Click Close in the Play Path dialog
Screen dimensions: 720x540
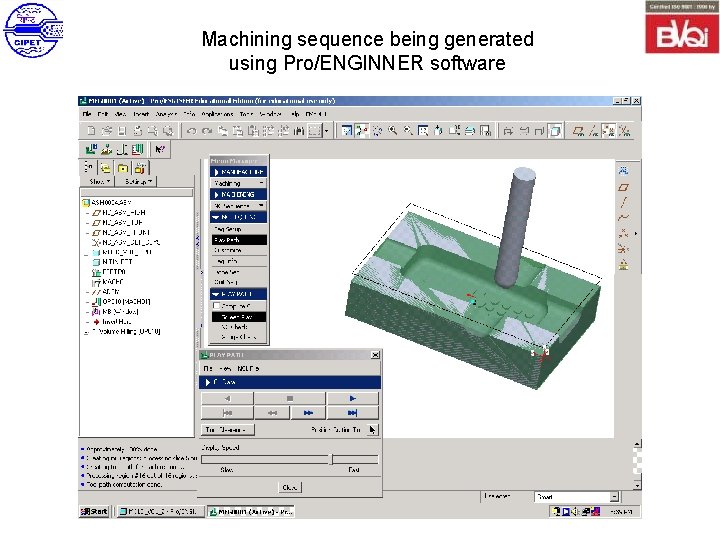click(x=289, y=487)
